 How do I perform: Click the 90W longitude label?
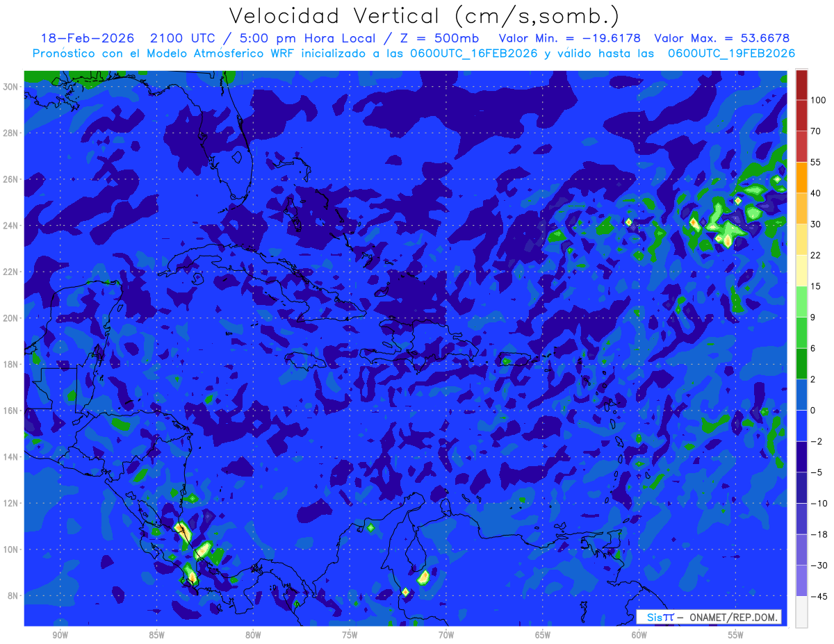[60, 636]
